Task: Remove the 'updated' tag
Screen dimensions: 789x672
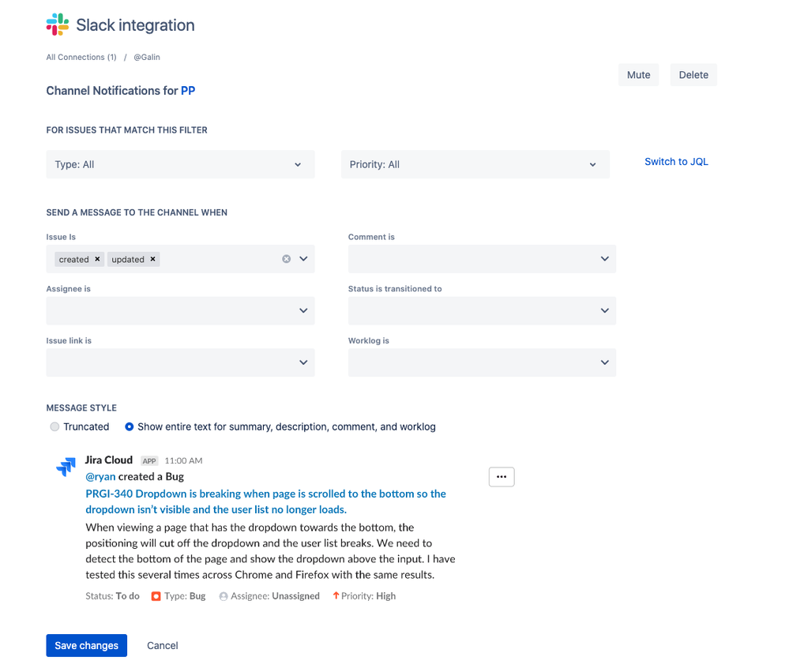Action: point(152,259)
